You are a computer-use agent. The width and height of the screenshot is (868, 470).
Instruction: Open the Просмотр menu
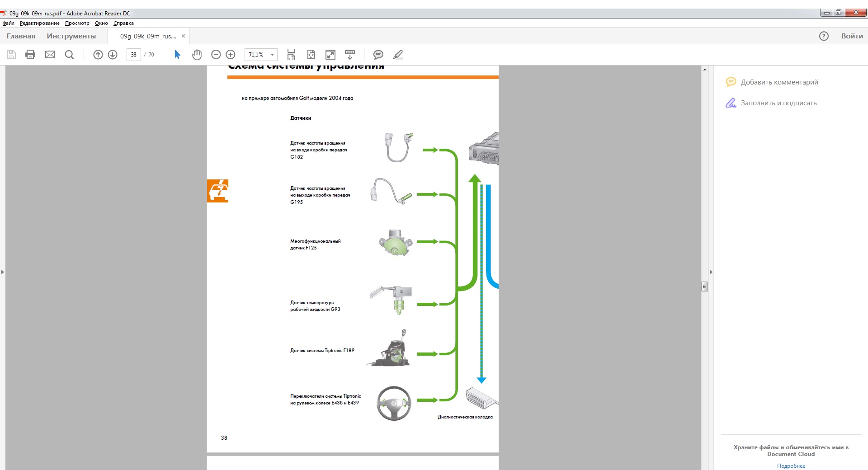pyautogui.click(x=77, y=23)
